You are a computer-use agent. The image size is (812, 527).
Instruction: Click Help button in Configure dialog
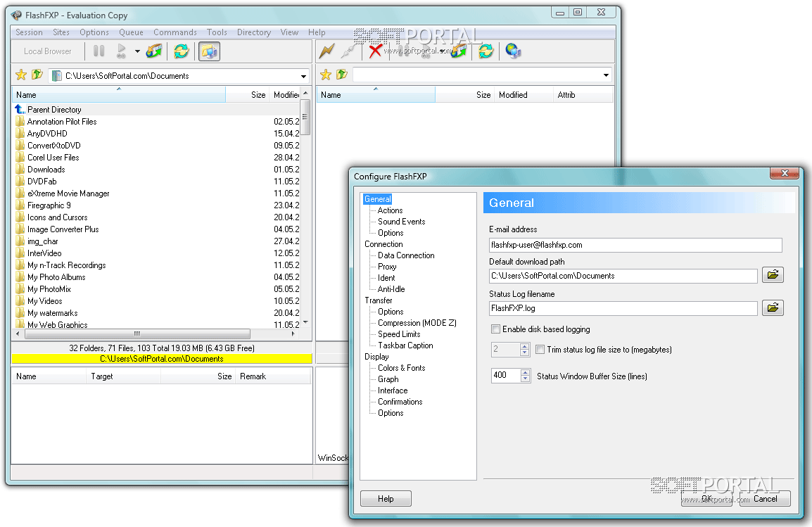click(x=386, y=499)
